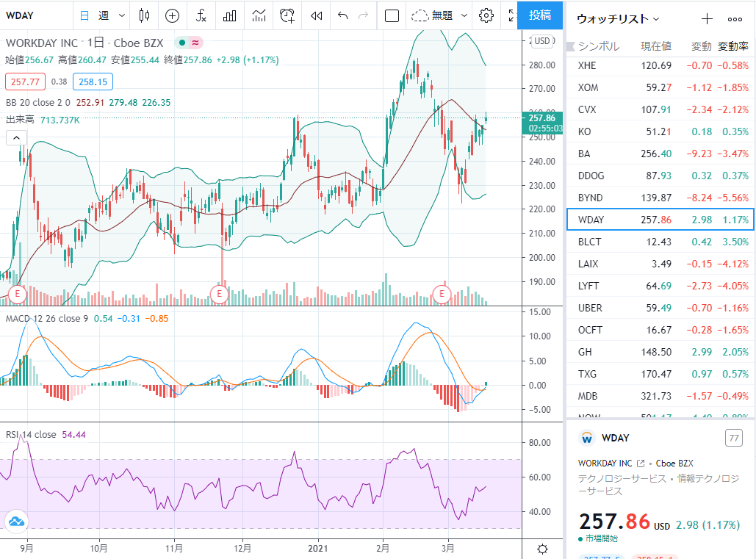
Task: Sort watchlist by シンボル column
Action: pos(599,46)
